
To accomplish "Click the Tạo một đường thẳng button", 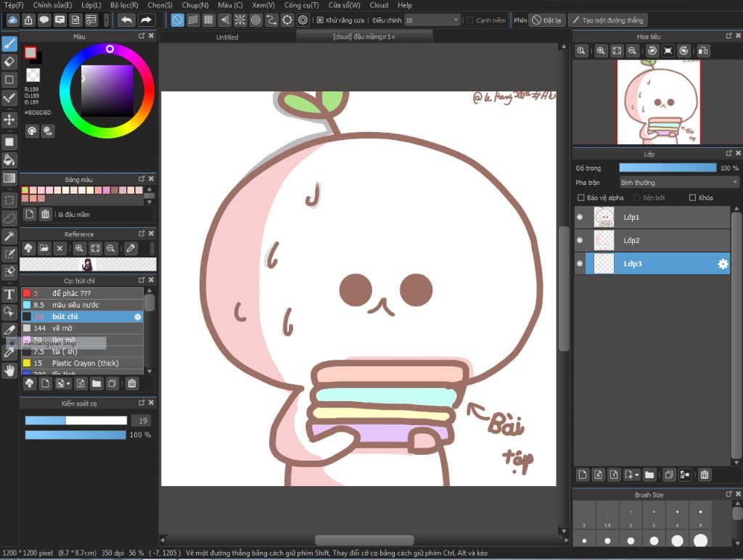I will pyautogui.click(x=608, y=20).
